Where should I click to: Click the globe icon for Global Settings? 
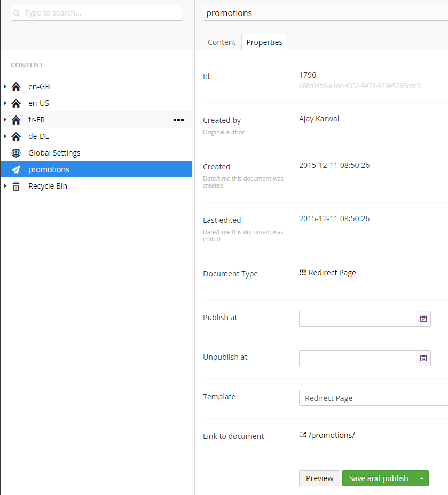point(16,153)
